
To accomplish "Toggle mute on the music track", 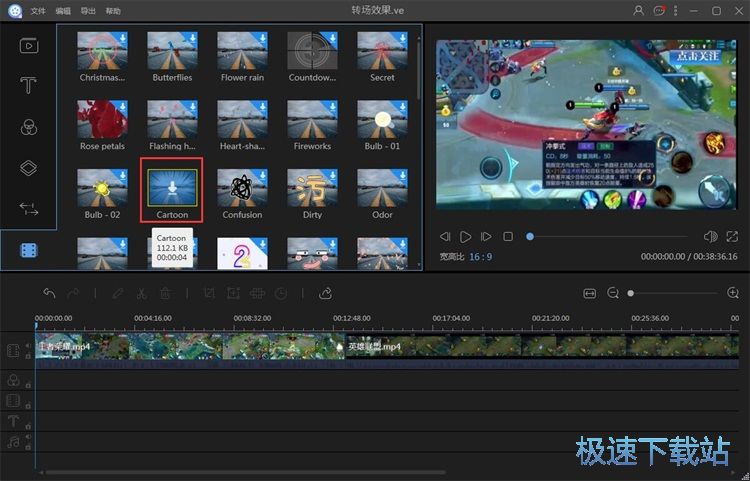I will coord(28,437).
